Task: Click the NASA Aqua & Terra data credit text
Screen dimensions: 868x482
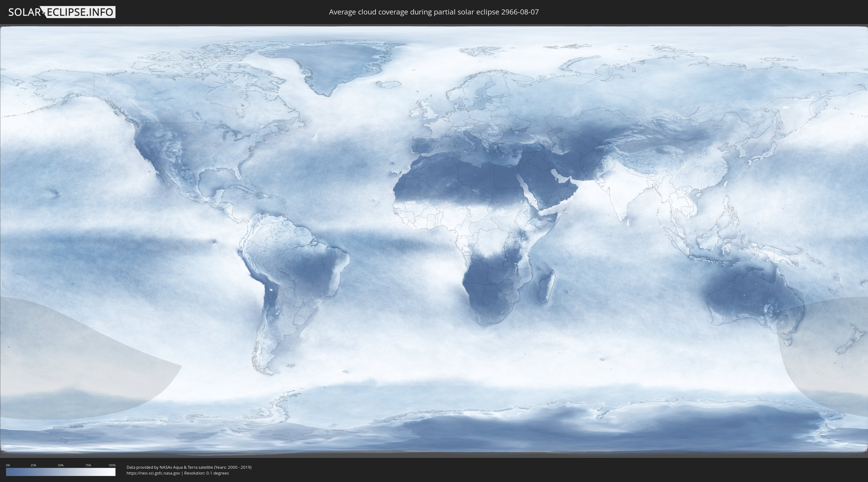Action: [x=189, y=467]
